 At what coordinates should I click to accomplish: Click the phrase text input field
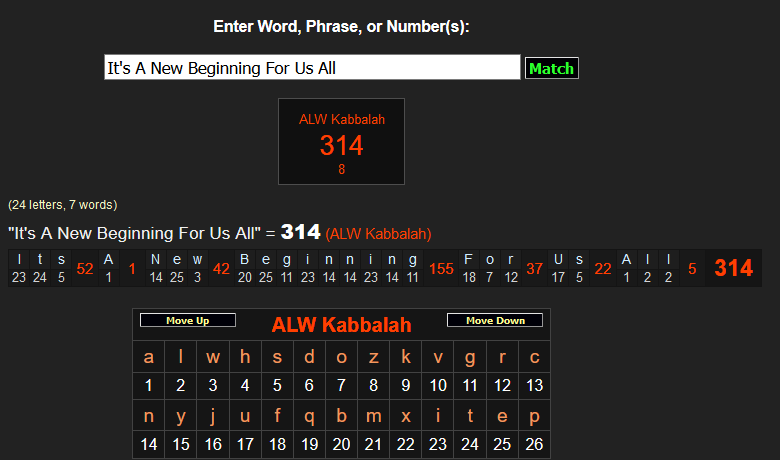click(312, 68)
